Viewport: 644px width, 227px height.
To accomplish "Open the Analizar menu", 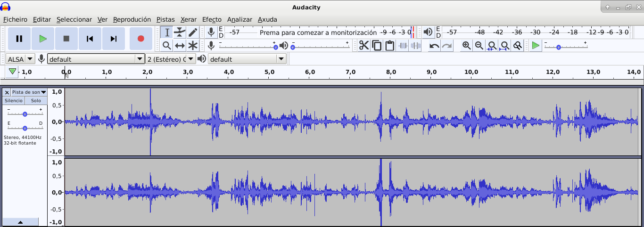I will [239, 19].
